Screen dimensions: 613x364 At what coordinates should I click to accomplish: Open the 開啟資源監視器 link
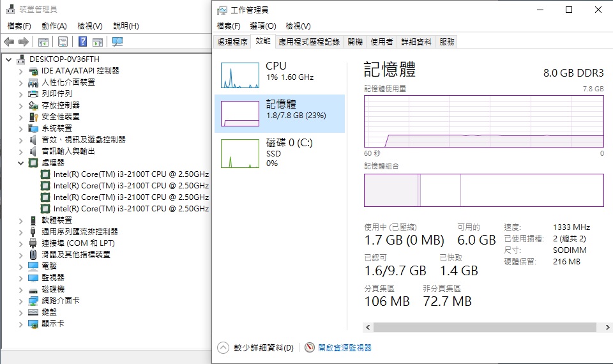(344, 347)
